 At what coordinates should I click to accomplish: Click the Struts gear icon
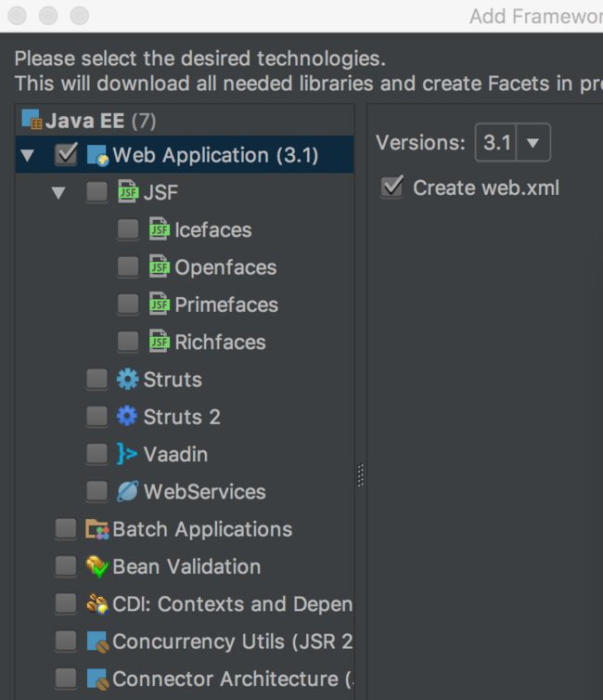(128, 379)
